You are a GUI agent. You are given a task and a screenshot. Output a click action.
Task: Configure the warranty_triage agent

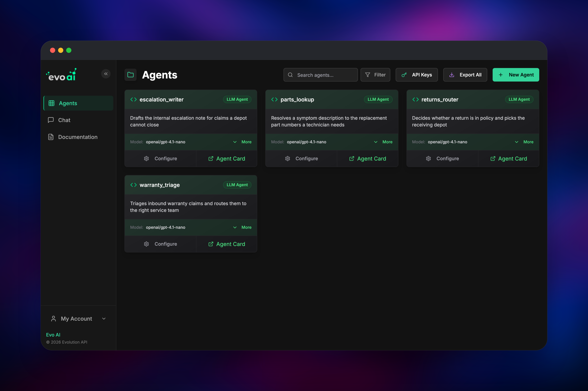click(160, 244)
